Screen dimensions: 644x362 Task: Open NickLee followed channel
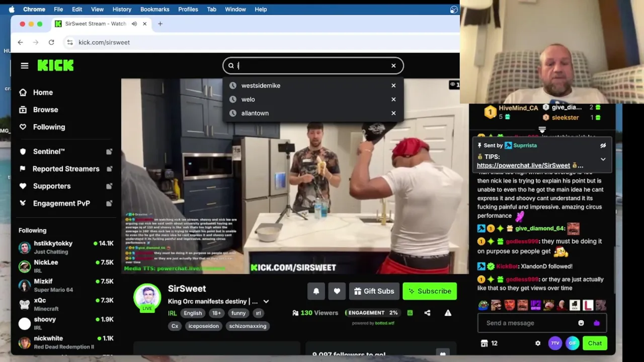pos(66,266)
